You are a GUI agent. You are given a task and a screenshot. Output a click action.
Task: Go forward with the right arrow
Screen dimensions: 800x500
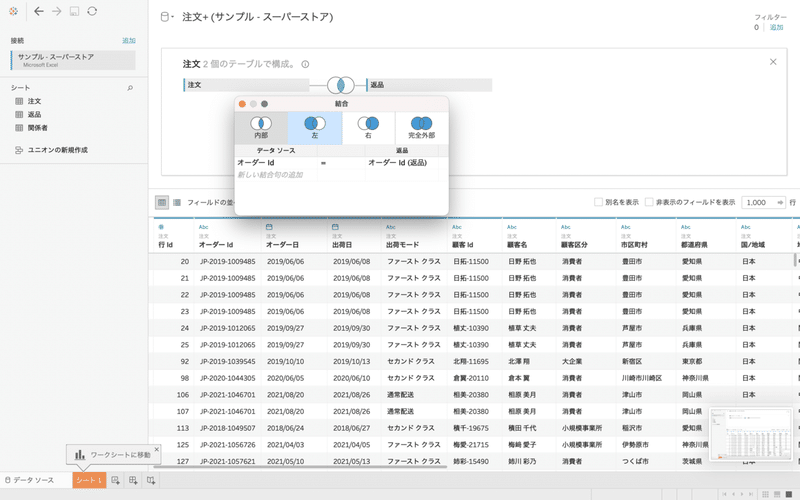(57, 11)
